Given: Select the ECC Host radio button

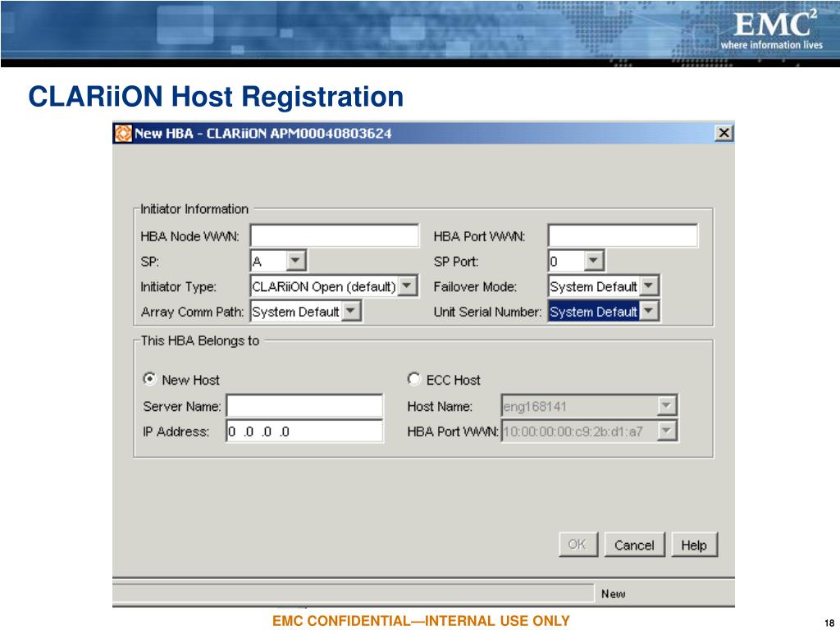Looking at the screenshot, I should tap(413, 379).
